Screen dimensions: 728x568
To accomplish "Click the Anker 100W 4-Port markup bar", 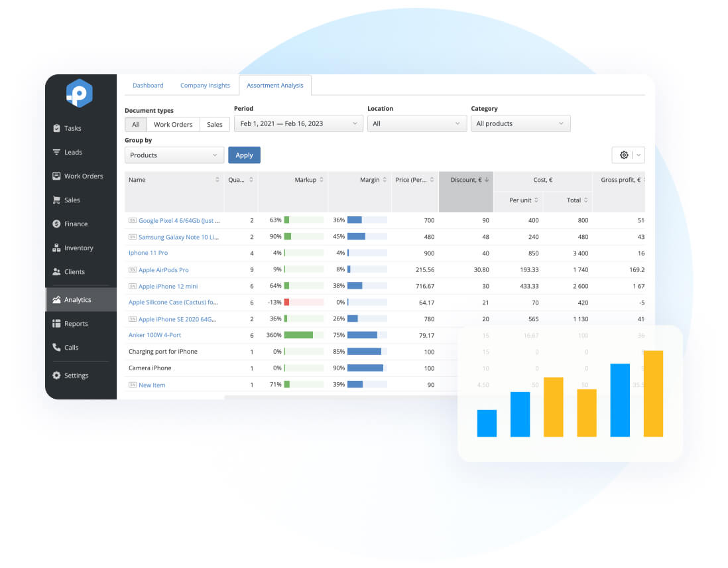I will (298, 335).
